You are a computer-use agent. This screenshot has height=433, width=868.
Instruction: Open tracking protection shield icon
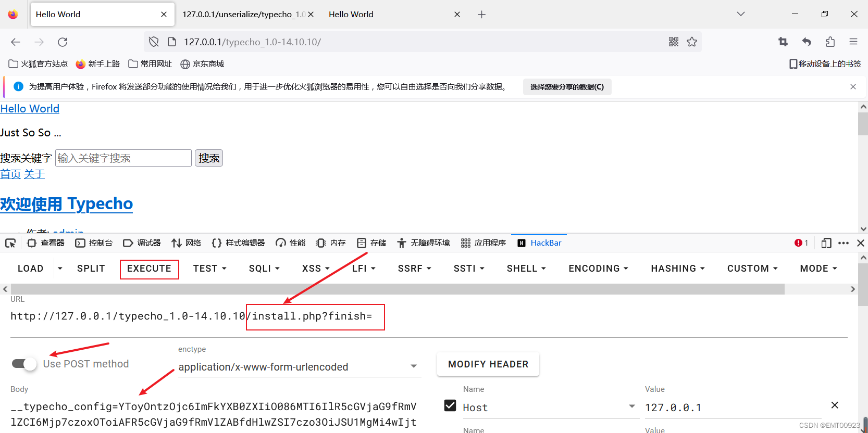coord(154,42)
